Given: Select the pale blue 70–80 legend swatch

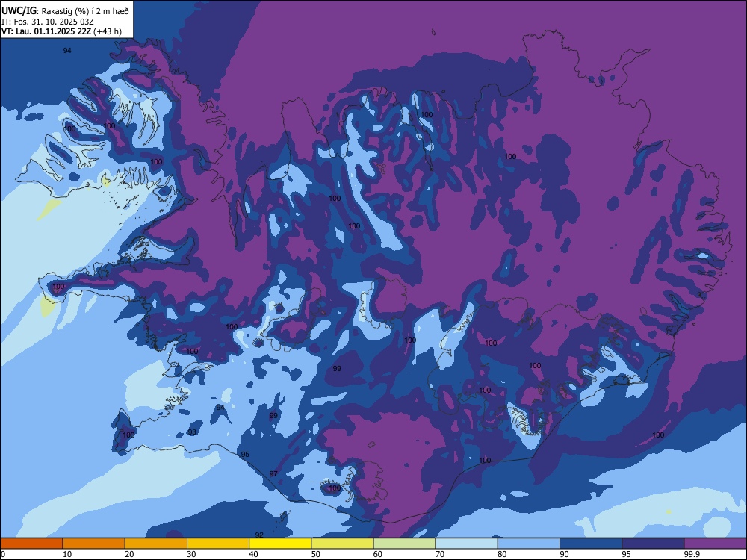Looking at the screenshot, I should [x=466, y=544].
